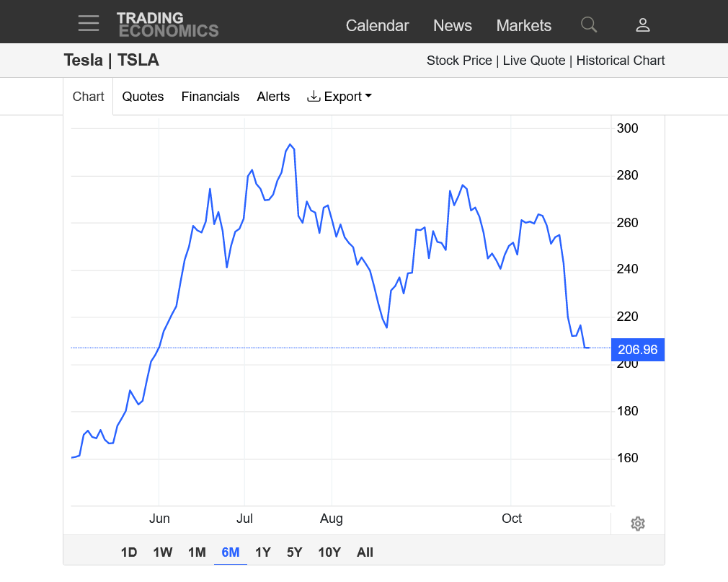Screen dimensions: 728x582
Task: Click the Jul label on the x-axis
Action: coord(244,519)
